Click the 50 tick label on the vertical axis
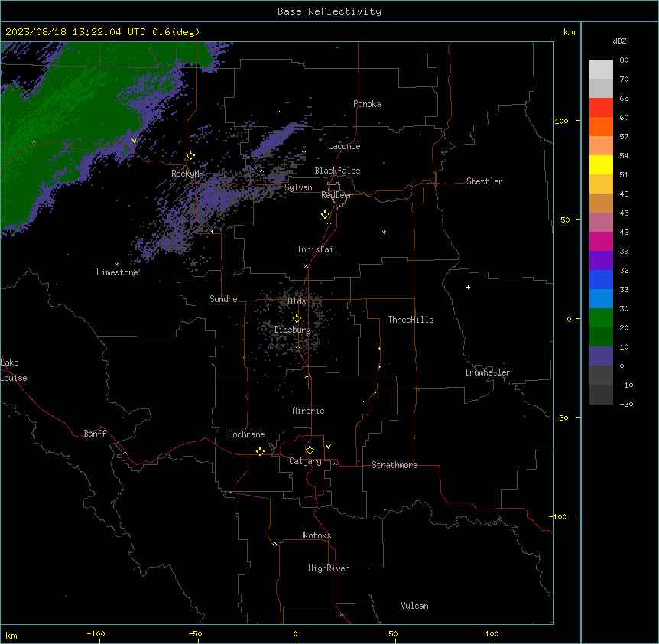The image size is (659, 644). (565, 220)
